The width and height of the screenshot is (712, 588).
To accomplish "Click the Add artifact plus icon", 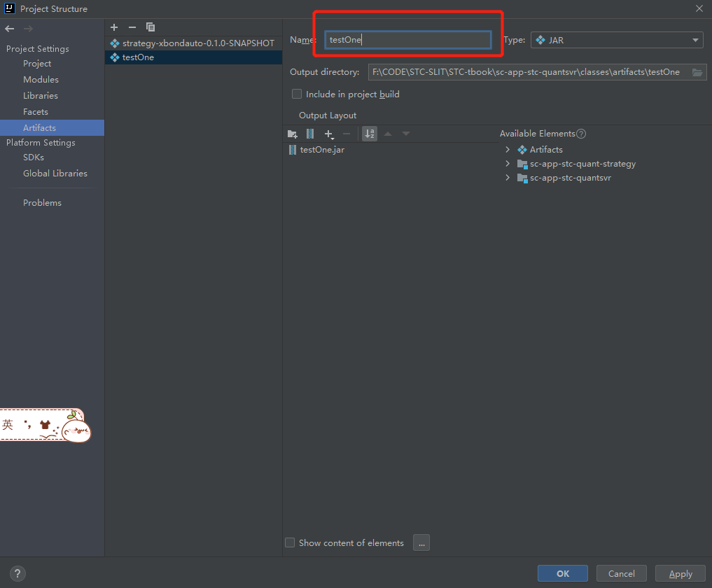I will coord(114,27).
